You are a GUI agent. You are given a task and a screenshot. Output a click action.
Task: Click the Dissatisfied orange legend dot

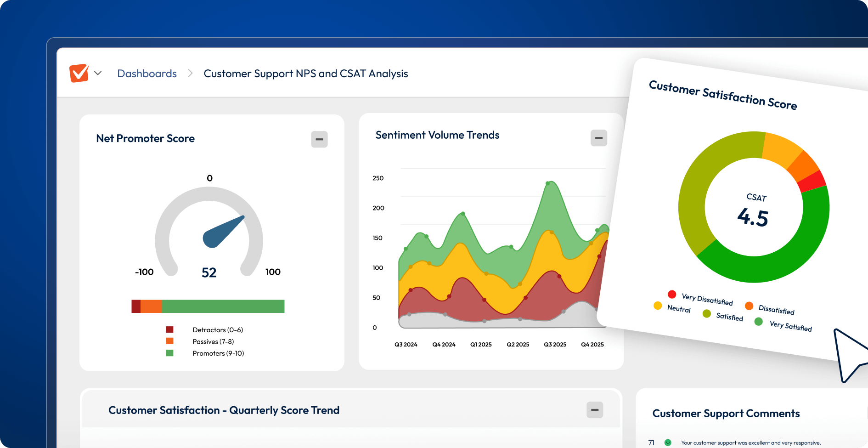pos(750,306)
